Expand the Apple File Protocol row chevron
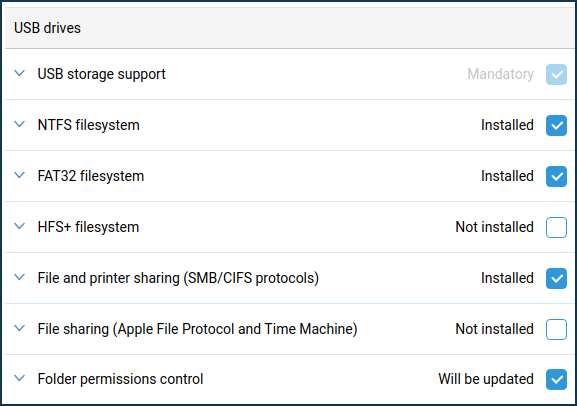The width and height of the screenshot is (577, 406). point(20,328)
